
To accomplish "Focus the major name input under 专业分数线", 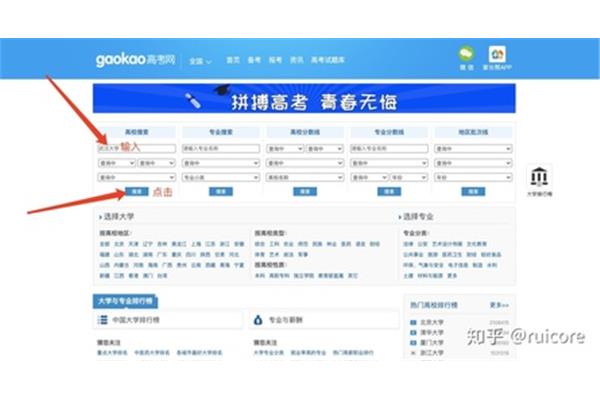I will [x=389, y=148].
